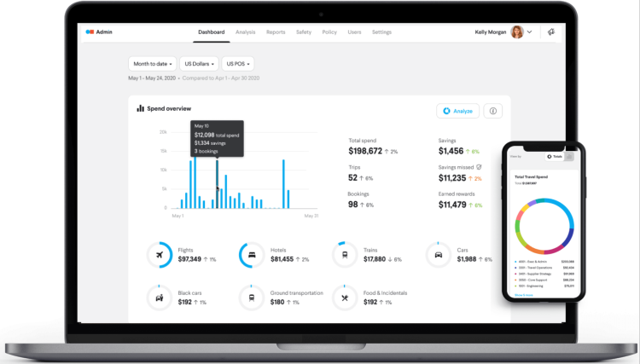Viewport: 640px width, 364px height.
Task: Click the highlighted May 10 chart bar
Action: 217,184
